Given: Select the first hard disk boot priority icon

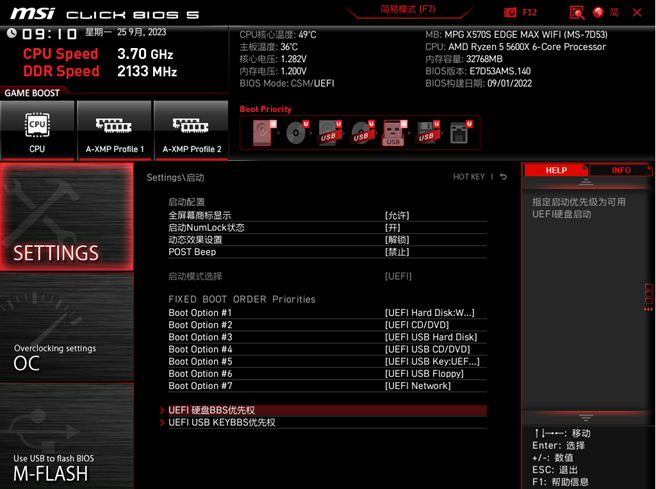Looking at the screenshot, I should coord(264,133).
